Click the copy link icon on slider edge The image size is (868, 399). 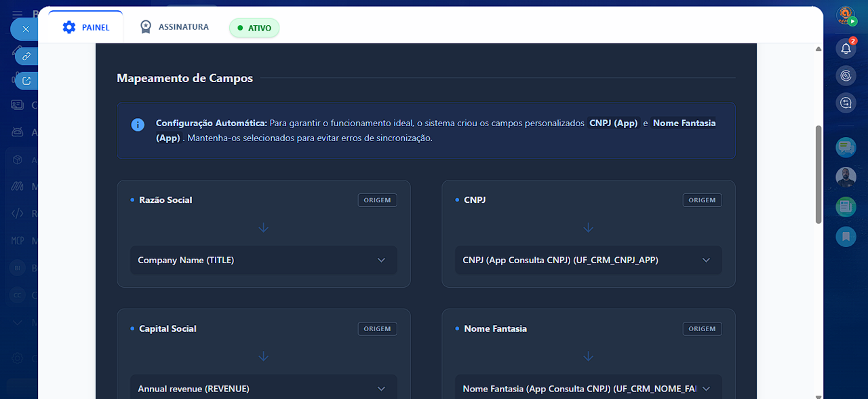pos(26,56)
